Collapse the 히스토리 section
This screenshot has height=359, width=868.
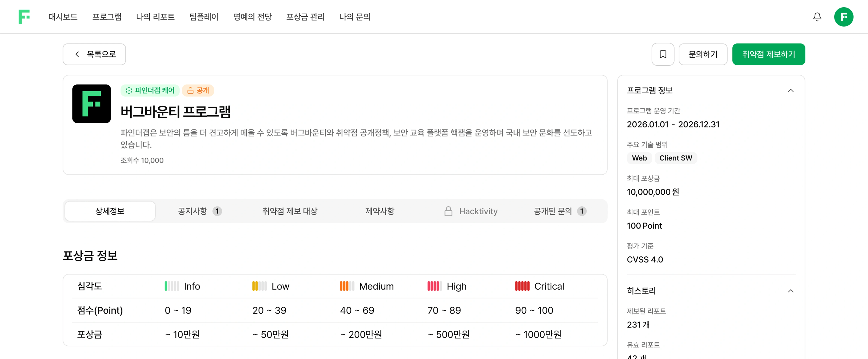[791, 291]
